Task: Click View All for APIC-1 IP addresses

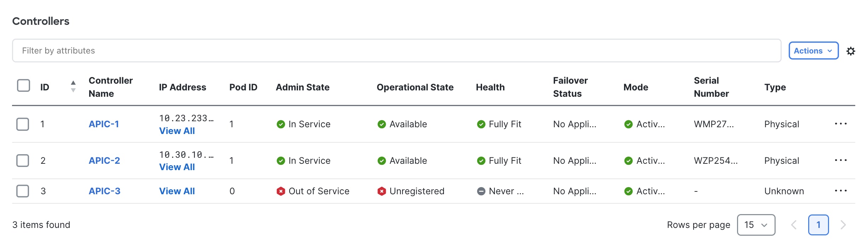Action: (x=177, y=131)
